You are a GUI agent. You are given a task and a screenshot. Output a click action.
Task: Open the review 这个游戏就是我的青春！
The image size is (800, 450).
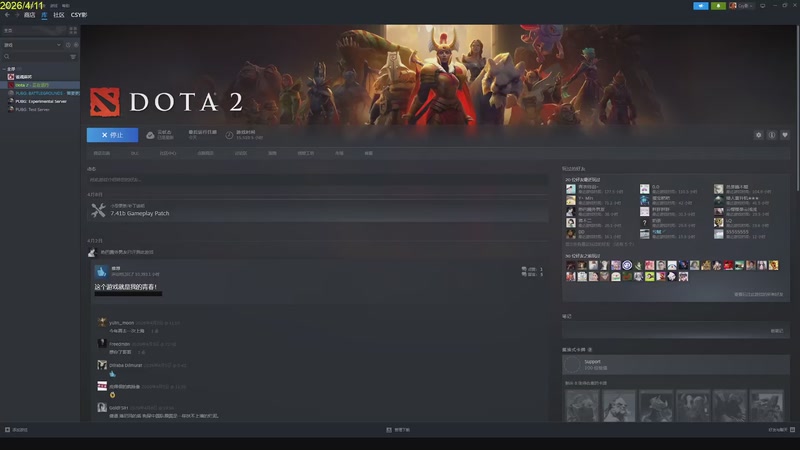tap(126, 287)
